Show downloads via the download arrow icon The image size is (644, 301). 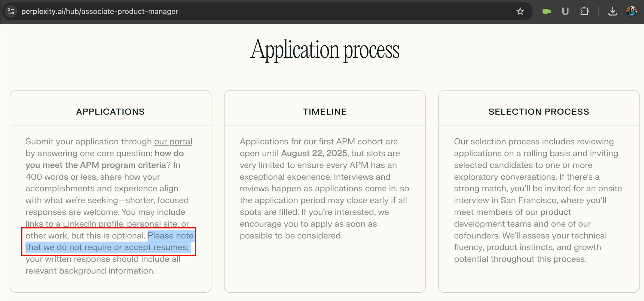(x=612, y=11)
